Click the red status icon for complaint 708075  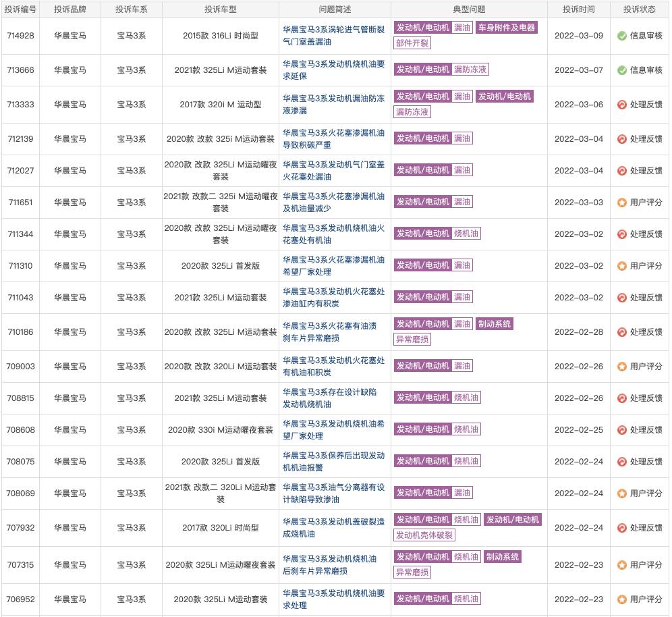tap(622, 462)
